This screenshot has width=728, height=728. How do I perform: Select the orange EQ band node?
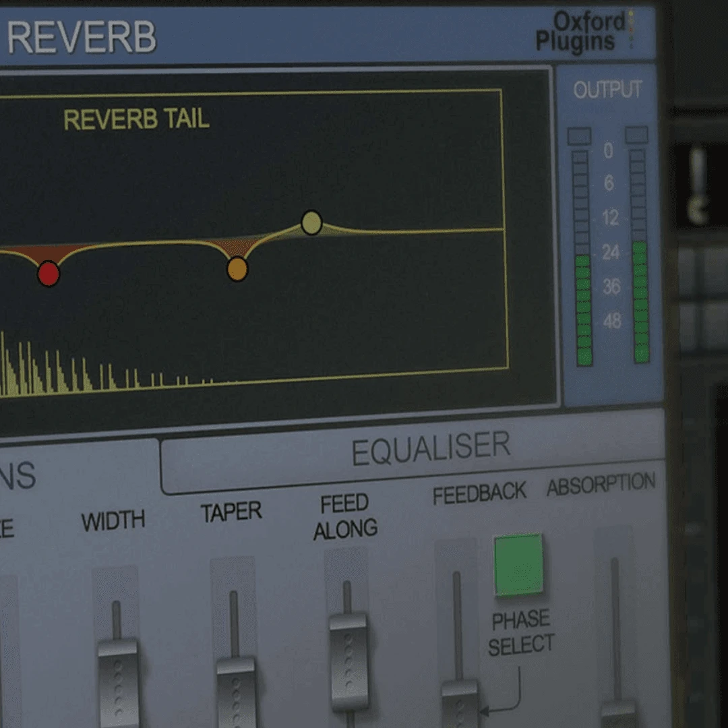tap(237, 269)
